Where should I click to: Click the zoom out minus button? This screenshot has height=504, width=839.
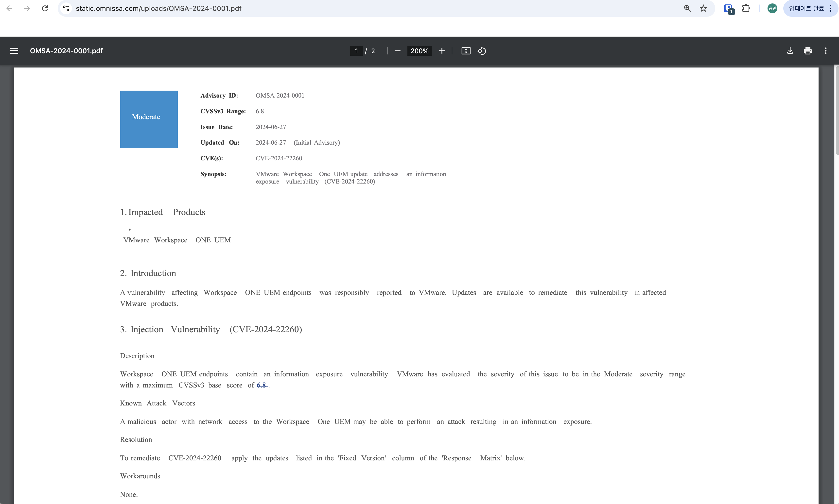coord(397,51)
